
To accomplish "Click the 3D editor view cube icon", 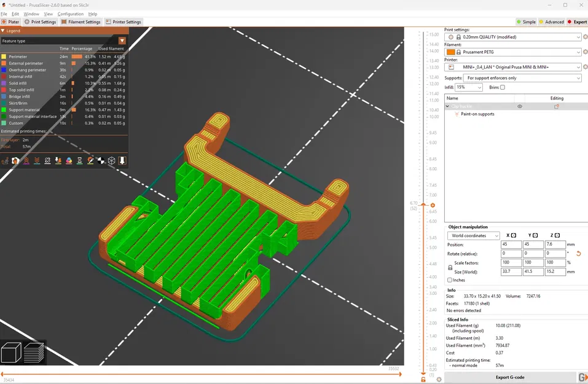I will pyautogui.click(x=11, y=353).
